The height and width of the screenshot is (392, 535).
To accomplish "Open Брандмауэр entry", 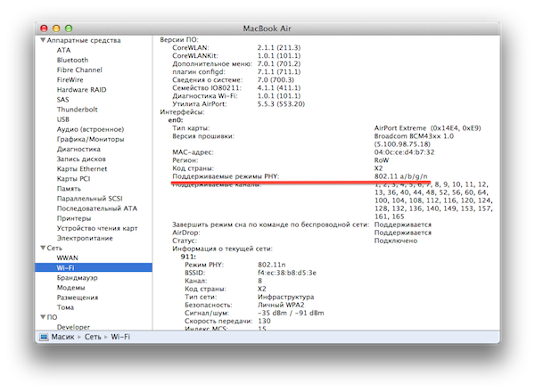I will pyautogui.click(x=77, y=277).
